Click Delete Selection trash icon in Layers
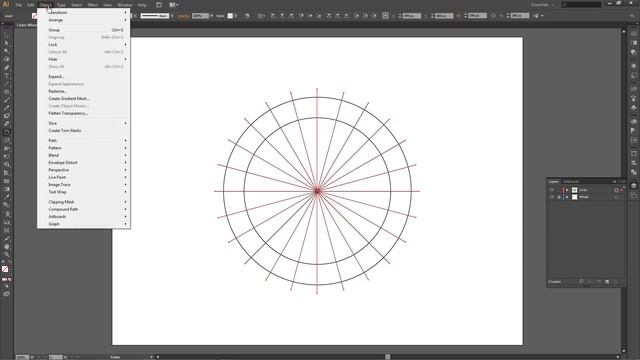 pos(616,282)
